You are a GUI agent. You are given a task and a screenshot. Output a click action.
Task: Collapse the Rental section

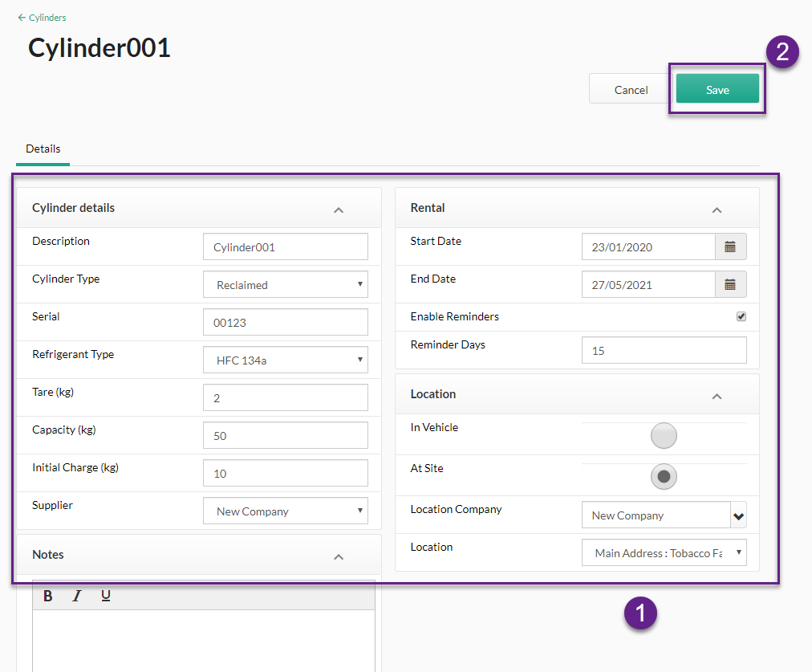click(x=717, y=210)
